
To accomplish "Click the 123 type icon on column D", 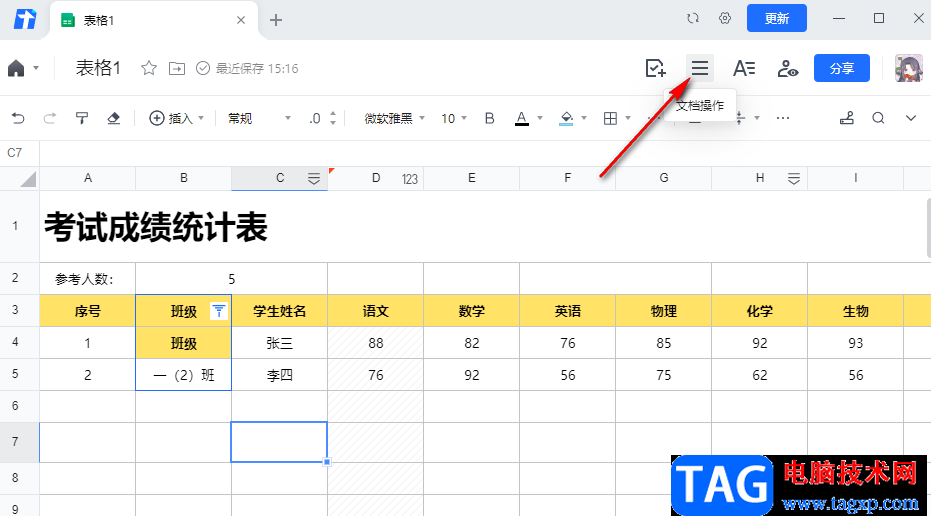I will (410, 179).
